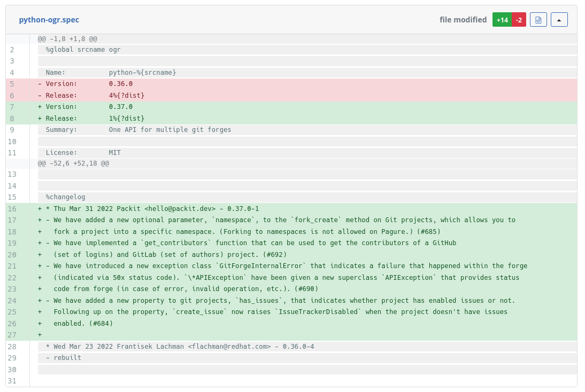Click line number 8 for new Release

(12, 118)
